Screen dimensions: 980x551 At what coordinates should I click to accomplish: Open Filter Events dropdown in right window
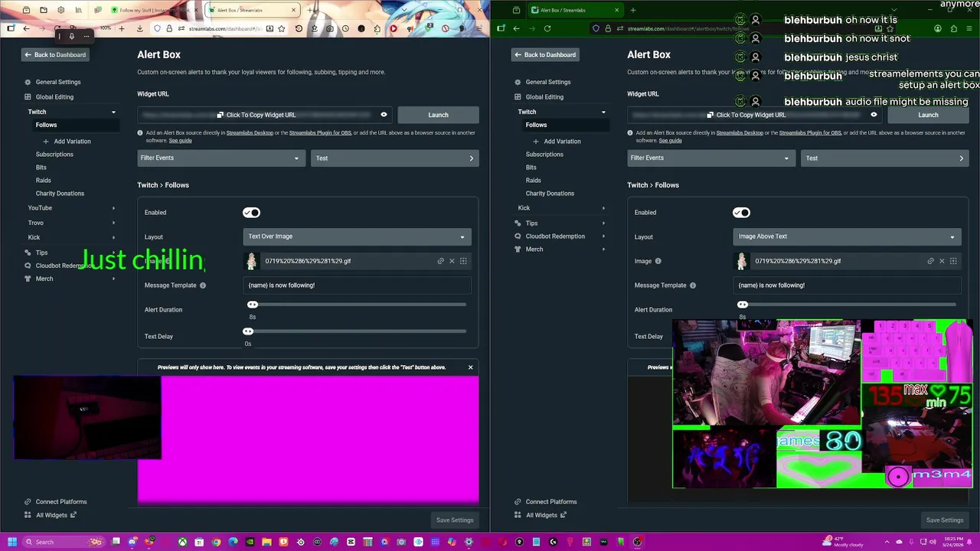710,158
